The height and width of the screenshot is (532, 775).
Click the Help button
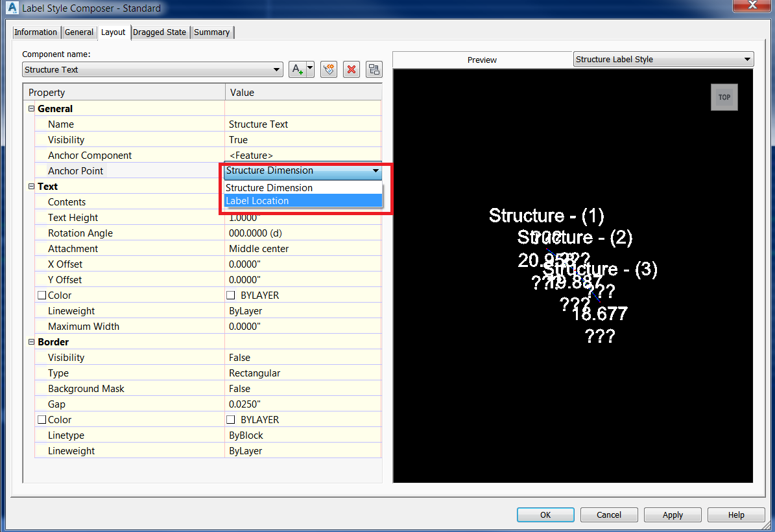click(736, 515)
